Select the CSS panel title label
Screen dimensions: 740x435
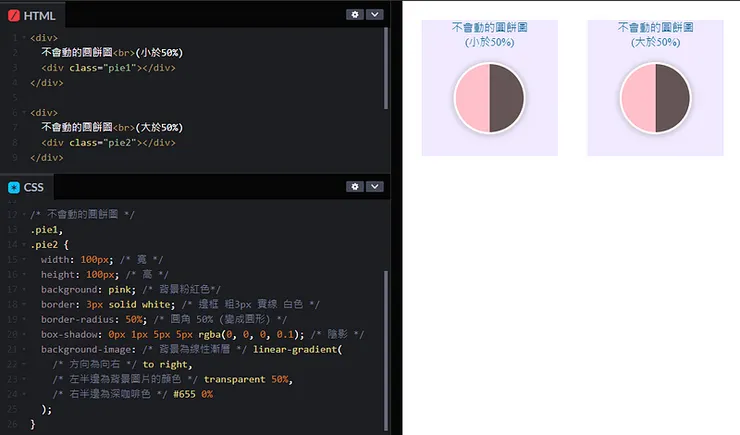[34, 187]
